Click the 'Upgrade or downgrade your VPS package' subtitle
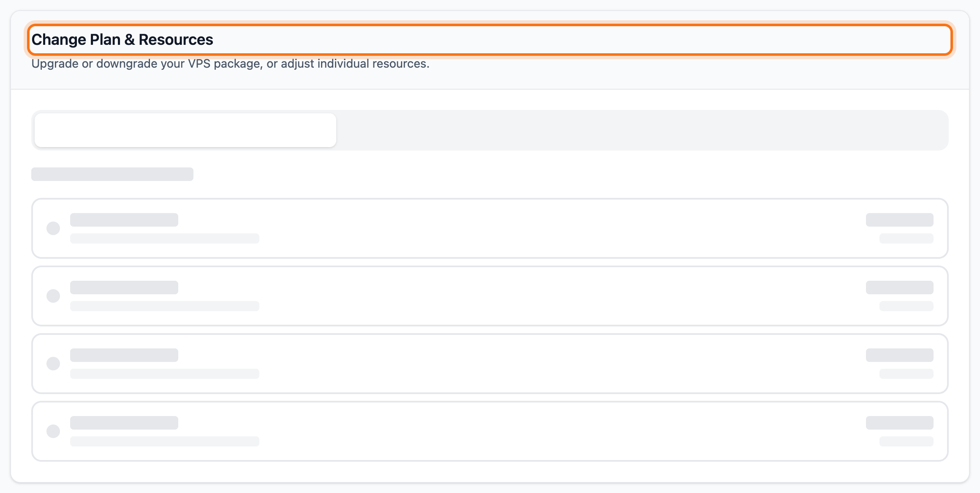 click(230, 64)
